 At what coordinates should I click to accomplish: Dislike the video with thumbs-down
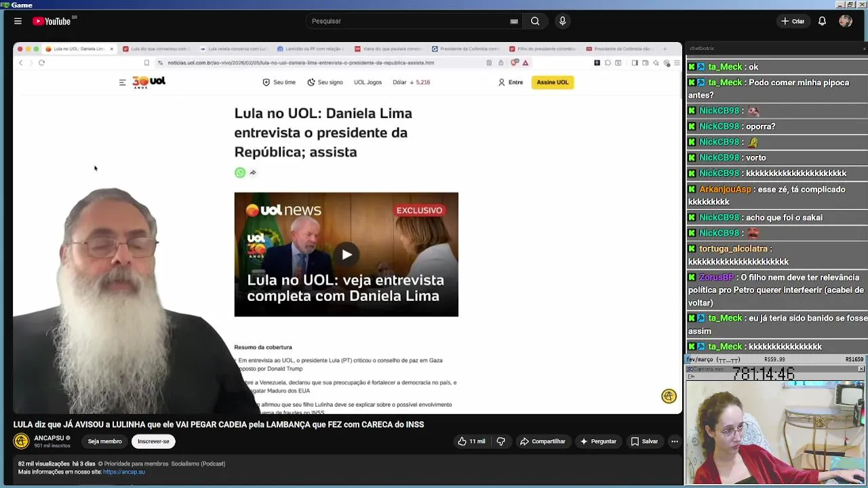(x=501, y=441)
